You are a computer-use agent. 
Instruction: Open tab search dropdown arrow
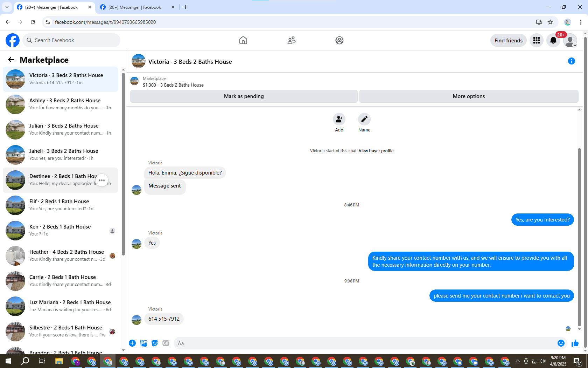(x=7, y=7)
